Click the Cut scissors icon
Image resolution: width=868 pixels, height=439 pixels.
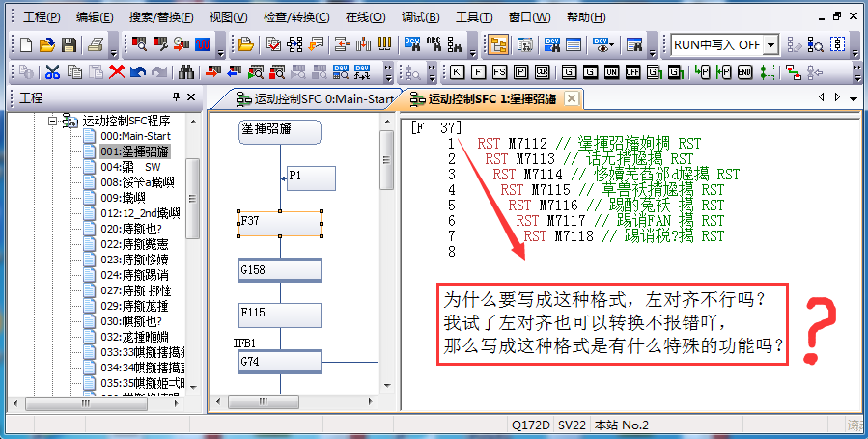[x=52, y=71]
